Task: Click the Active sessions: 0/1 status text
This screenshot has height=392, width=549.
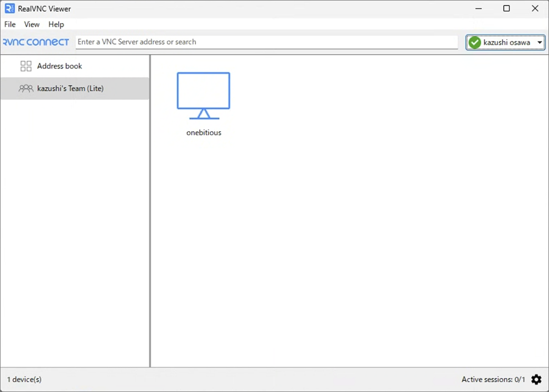Action: point(494,379)
